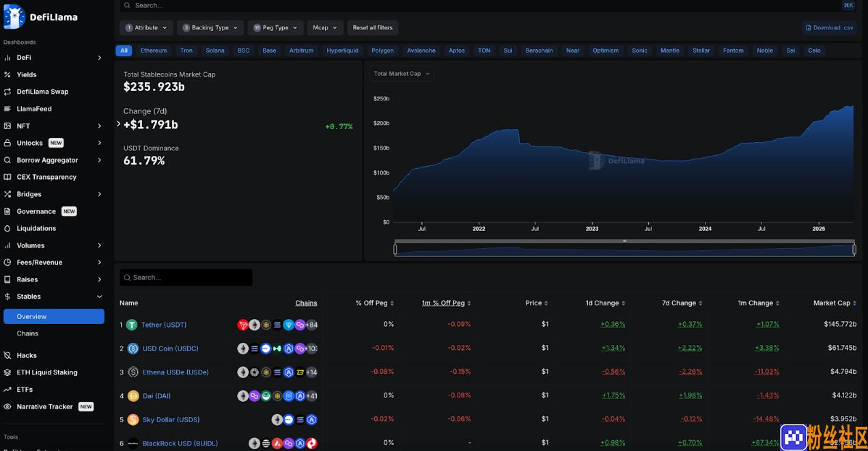Image resolution: width=868 pixels, height=451 pixels.
Task: Open the Mcap filter dropdown
Action: coord(325,27)
